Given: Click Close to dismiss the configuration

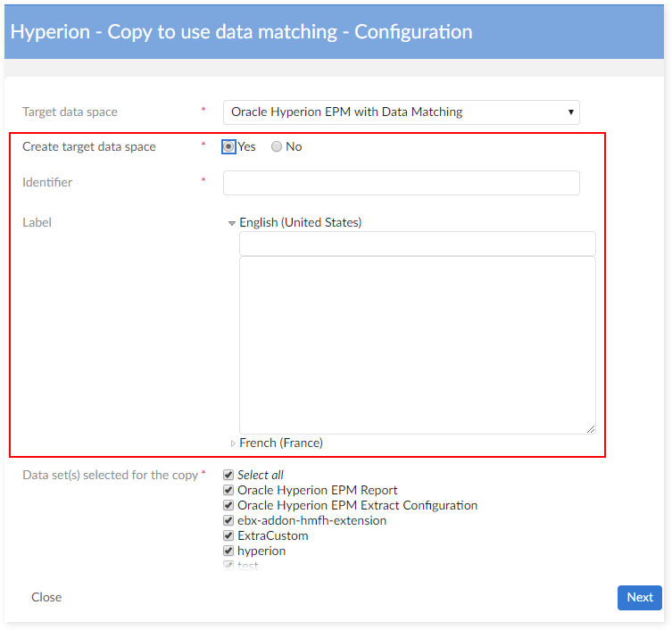Looking at the screenshot, I should [46, 597].
